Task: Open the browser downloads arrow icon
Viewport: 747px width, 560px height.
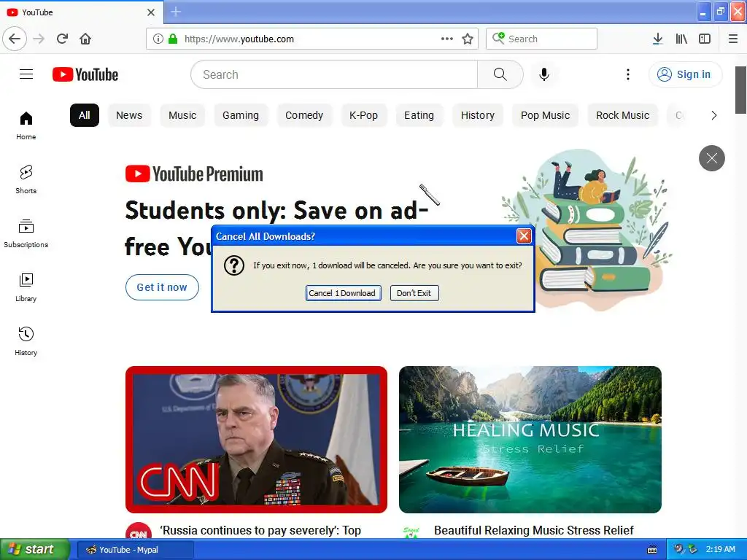Action: pyautogui.click(x=657, y=39)
